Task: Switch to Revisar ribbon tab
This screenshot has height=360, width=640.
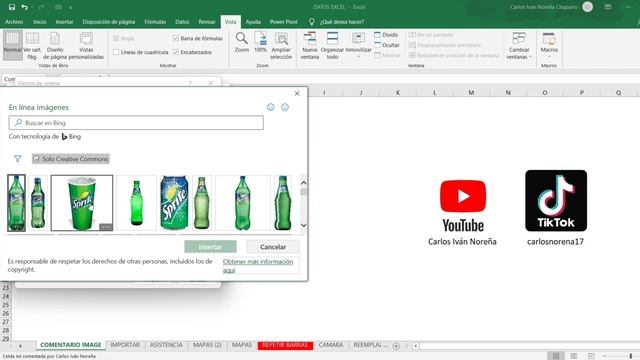Action: click(x=207, y=22)
